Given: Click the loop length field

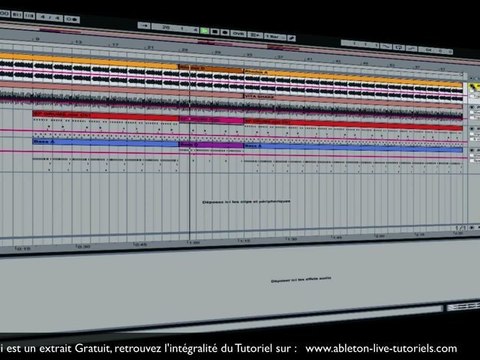Looking at the screenshot, I should 436,51.
